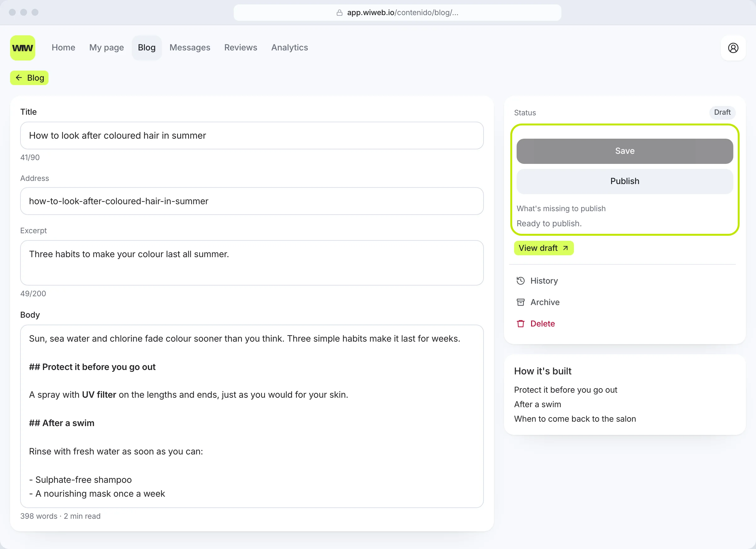The width and height of the screenshot is (756, 549).
Task: Jump to 'Protect it before you go out' outline item
Action: coord(565,390)
